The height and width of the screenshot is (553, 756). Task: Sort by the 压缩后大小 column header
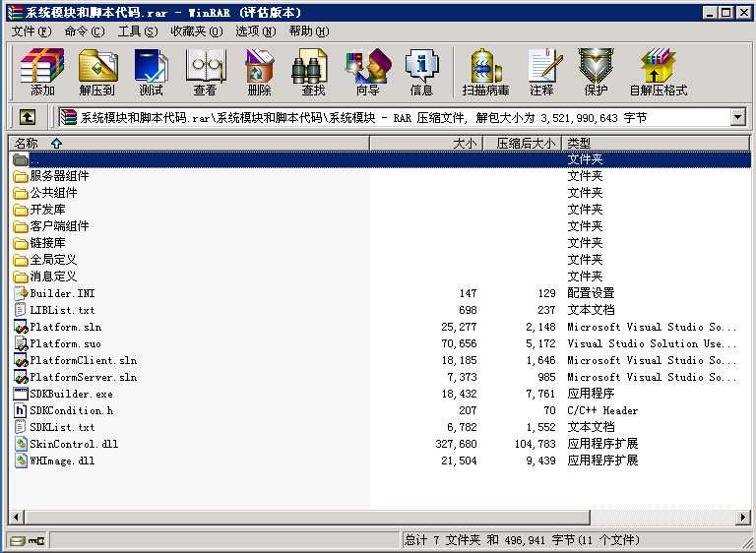point(523,144)
